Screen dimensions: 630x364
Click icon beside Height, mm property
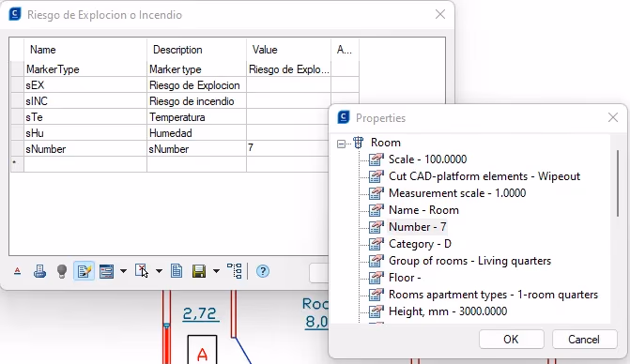376,311
